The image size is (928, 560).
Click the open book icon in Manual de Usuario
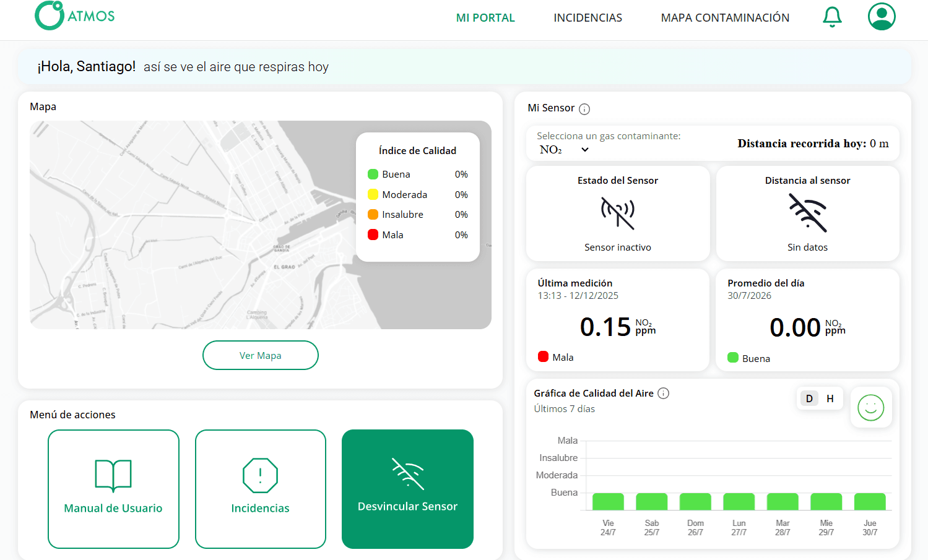(x=113, y=476)
